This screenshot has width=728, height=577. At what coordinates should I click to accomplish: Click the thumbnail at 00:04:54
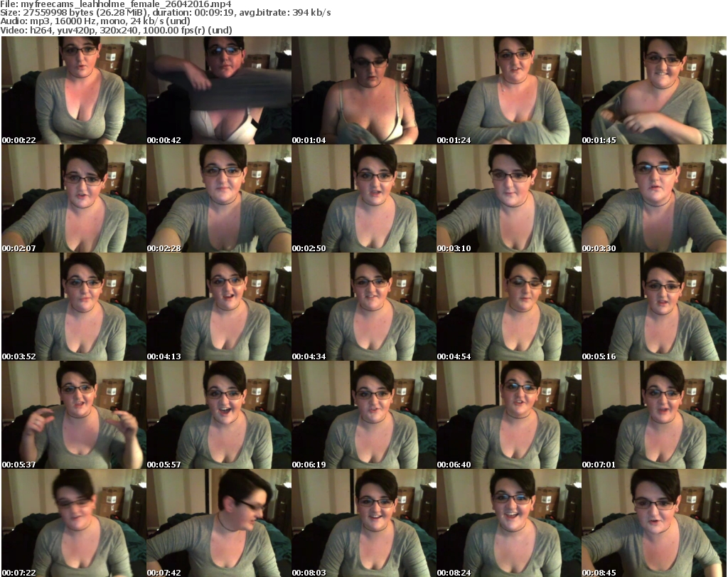click(509, 307)
